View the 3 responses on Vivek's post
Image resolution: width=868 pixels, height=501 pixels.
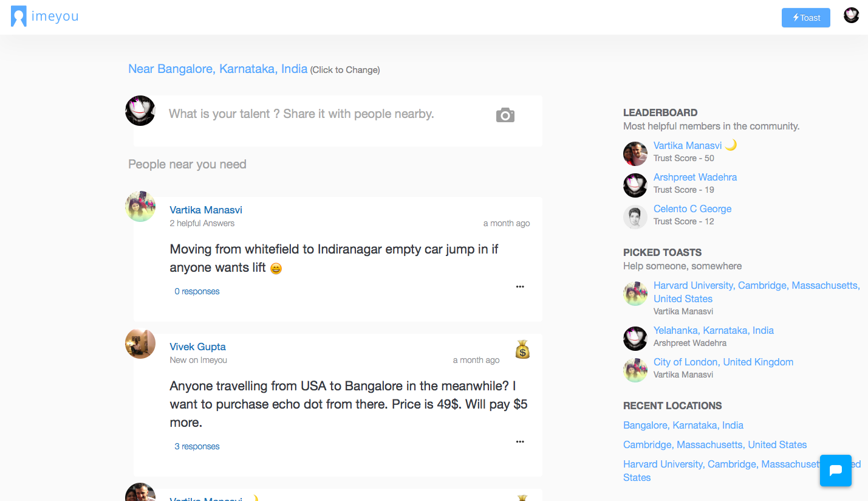[x=197, y=446]
